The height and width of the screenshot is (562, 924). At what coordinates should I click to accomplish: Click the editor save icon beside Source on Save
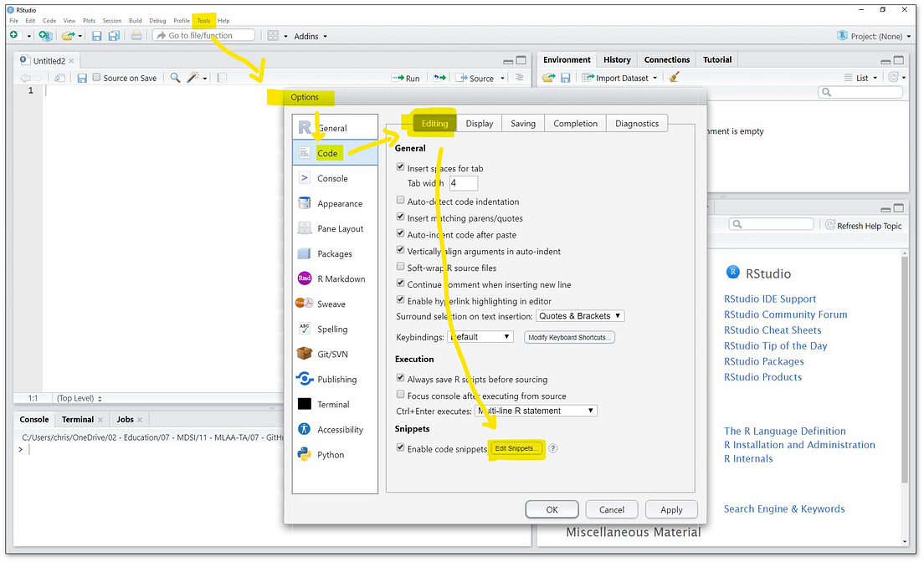[82, 78]
